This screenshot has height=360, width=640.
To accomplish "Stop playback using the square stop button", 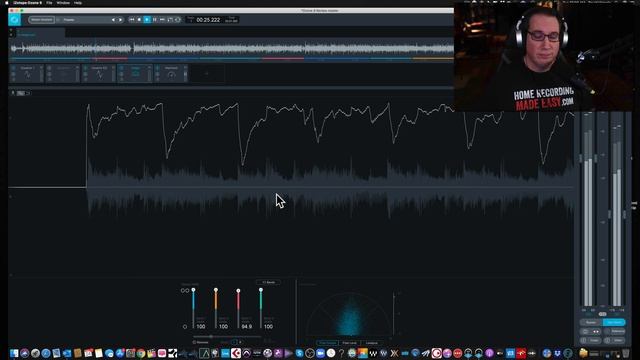I will [x=139, y=20].
